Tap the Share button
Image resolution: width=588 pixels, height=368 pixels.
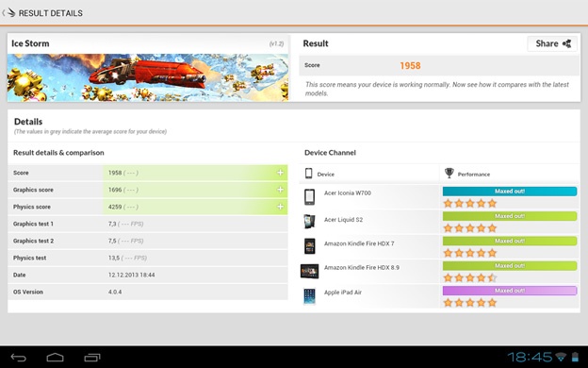552,43
